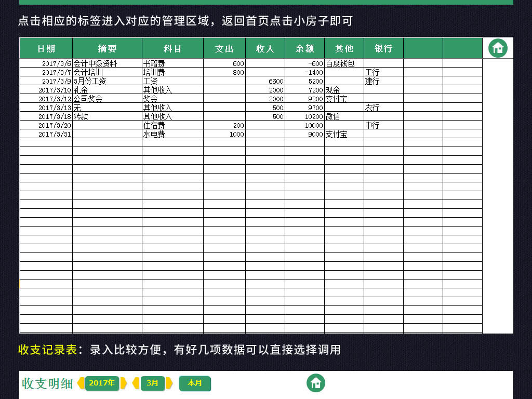The image size is (532, 399).
Task: Click the 摘要 column header
Action: pyautogui.click(x=107, y=48)
